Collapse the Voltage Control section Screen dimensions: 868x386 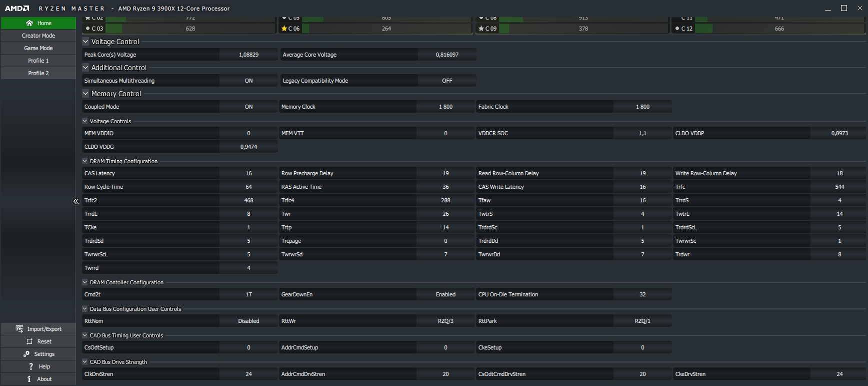click(85, 42)
